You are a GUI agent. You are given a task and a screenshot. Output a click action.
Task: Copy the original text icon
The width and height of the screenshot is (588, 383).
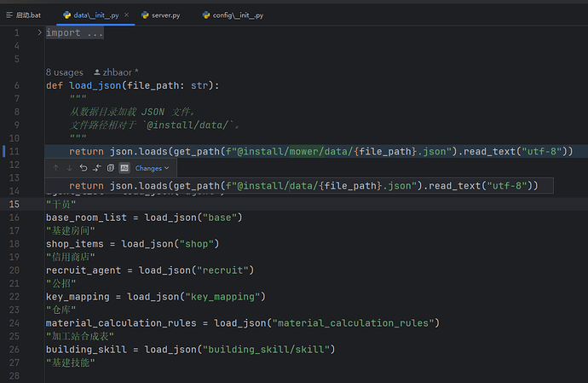pyautogui.click(x=111, y=168)
